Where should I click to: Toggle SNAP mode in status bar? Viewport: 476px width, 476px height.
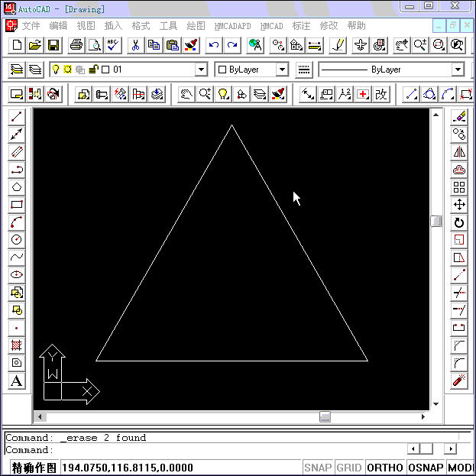(318, 468)
